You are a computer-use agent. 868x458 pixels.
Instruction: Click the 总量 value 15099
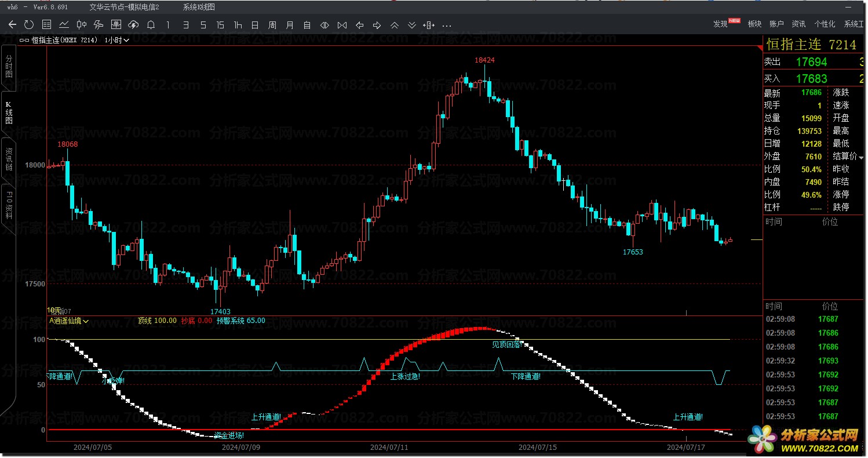tap(811, 118)
